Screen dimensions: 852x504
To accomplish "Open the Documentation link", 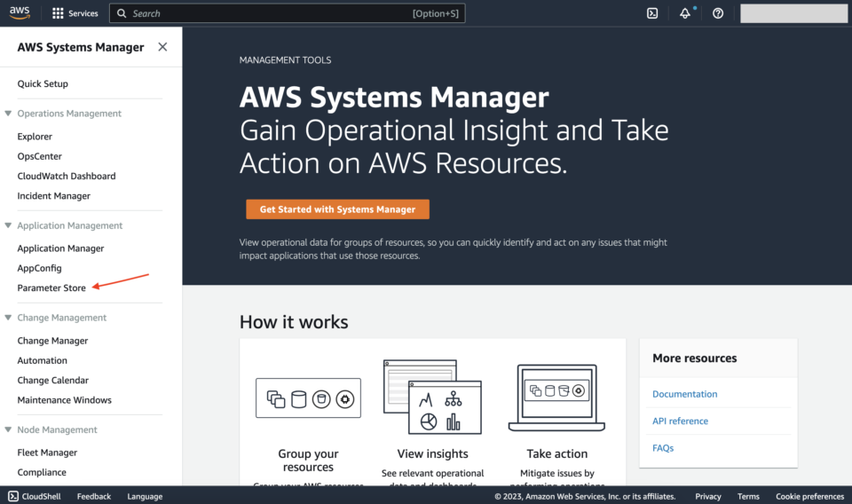I will tap(684, 394).
